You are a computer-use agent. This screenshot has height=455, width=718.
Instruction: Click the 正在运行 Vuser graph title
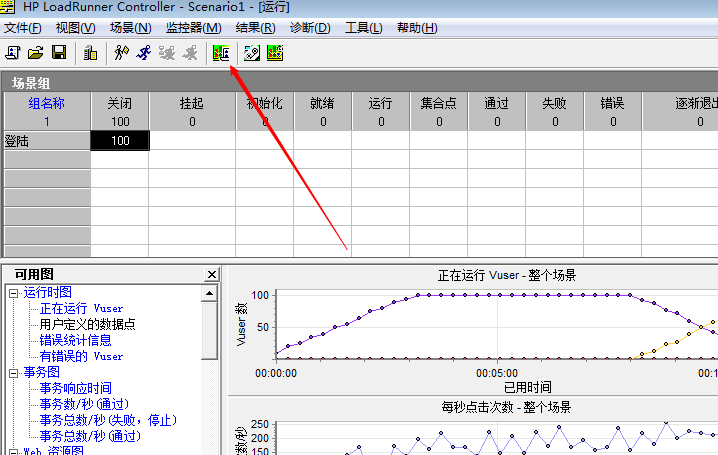(507, 276)
